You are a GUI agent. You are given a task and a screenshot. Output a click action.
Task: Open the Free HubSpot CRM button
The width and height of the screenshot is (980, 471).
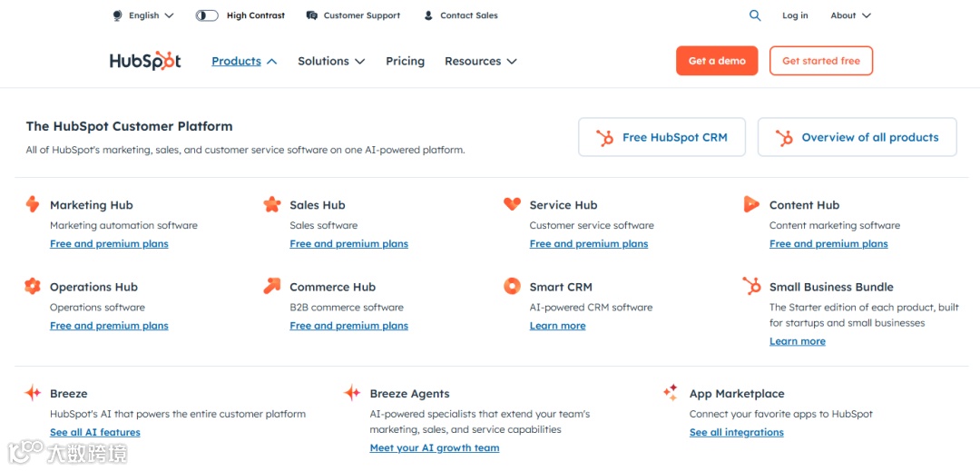[661, 137]
